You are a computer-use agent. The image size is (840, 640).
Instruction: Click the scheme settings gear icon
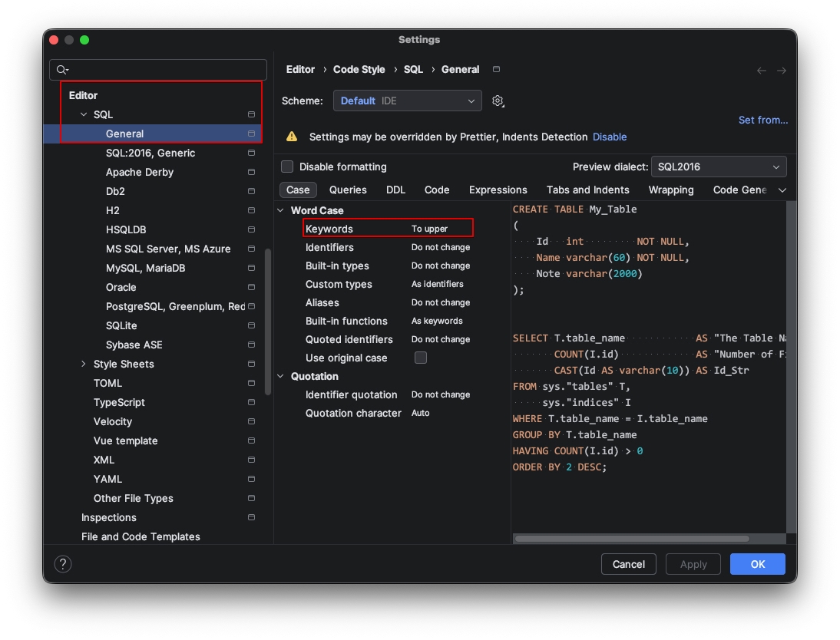pos(498,101)
